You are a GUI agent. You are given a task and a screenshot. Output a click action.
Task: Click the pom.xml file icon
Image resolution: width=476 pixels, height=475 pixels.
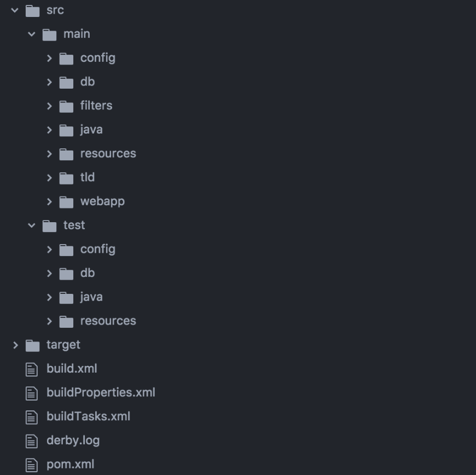click(32, 465)
